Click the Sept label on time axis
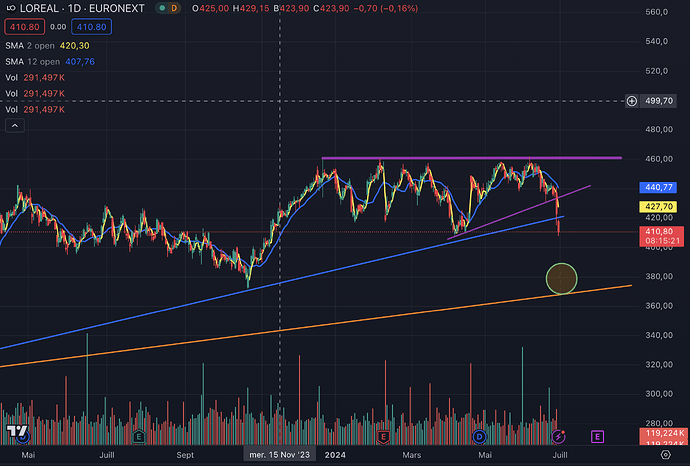Viewport: 690px width, 466px height. click(x=185, y=455)
